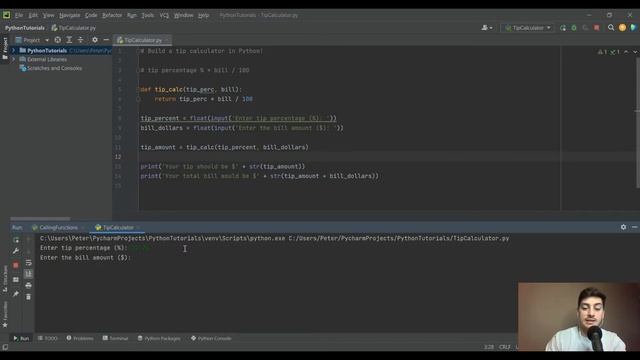Toggle scroll-to-end icon in Run console

click(28, 274)
